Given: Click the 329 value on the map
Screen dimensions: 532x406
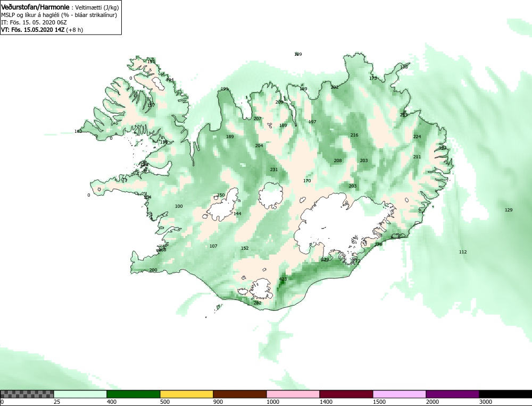Looking at the screenshot, I should 325,260.
